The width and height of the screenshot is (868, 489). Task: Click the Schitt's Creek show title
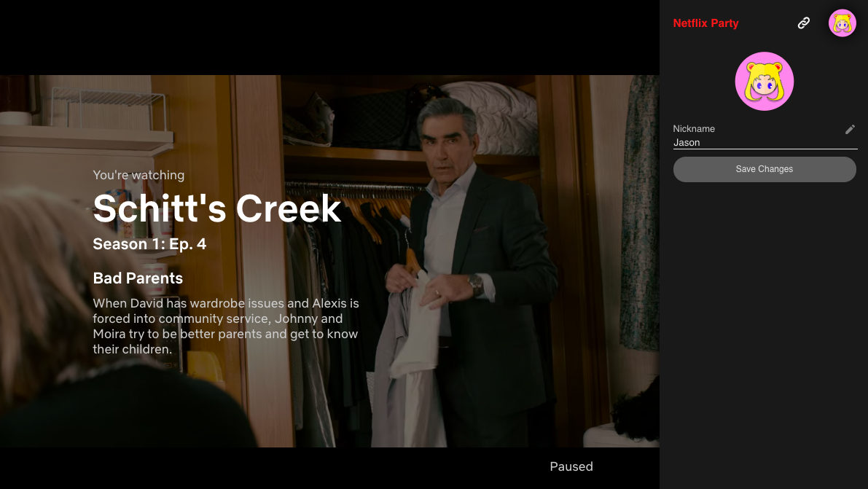[x=217, y=208]
